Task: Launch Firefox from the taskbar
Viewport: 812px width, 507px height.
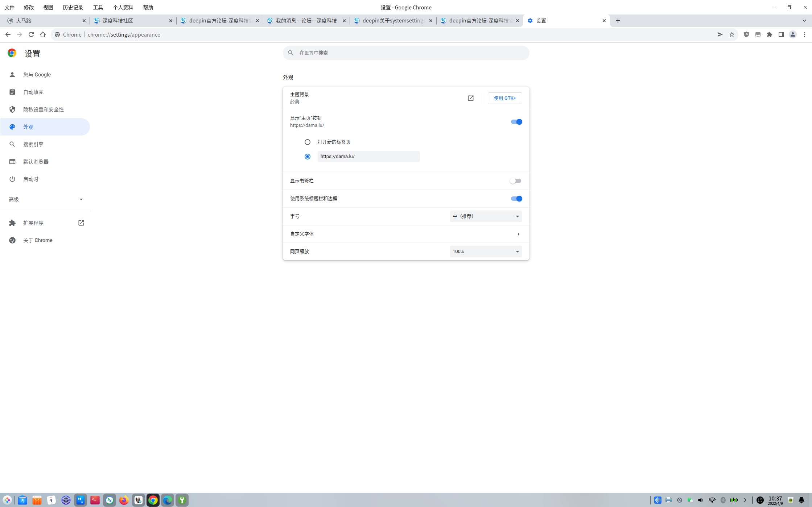Action: pyautogui.click(x=124, y=500)
